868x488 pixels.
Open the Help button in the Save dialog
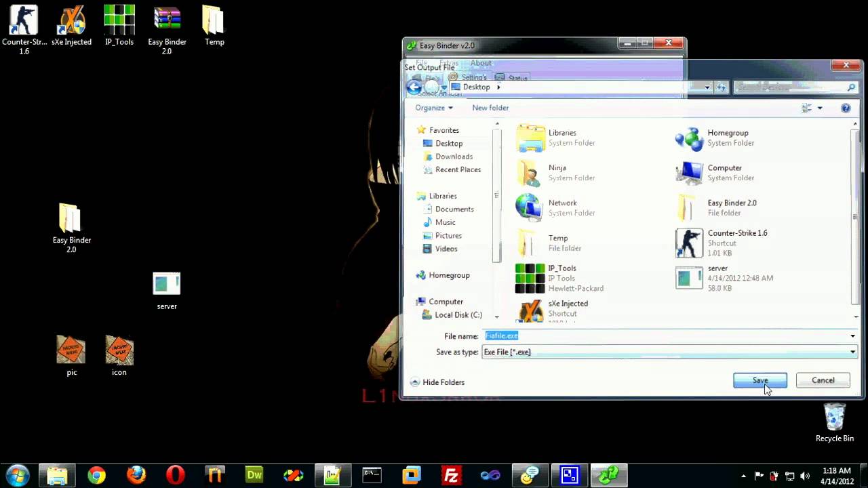tap(846, 108)
